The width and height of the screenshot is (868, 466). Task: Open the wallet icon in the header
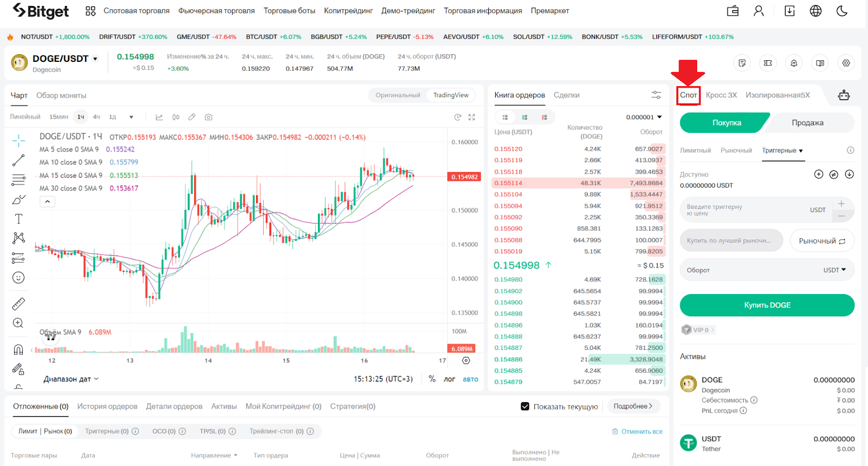coord(732,11)
